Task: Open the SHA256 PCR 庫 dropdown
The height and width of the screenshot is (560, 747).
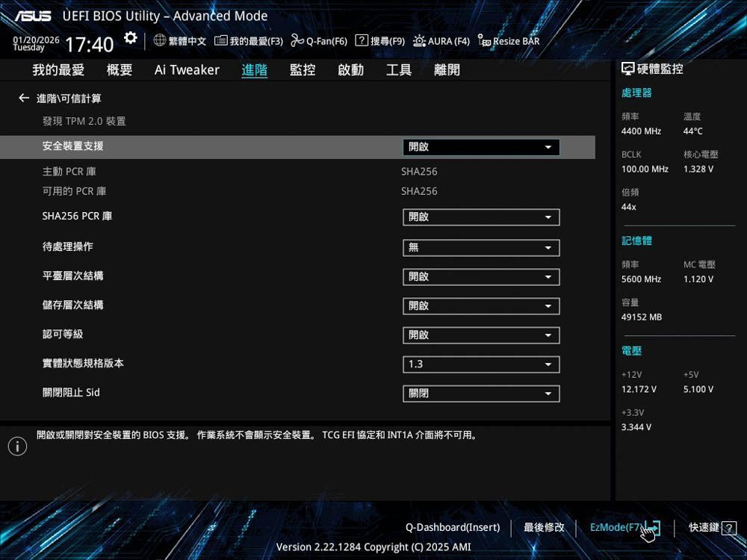Action: (x=480, y=217)
